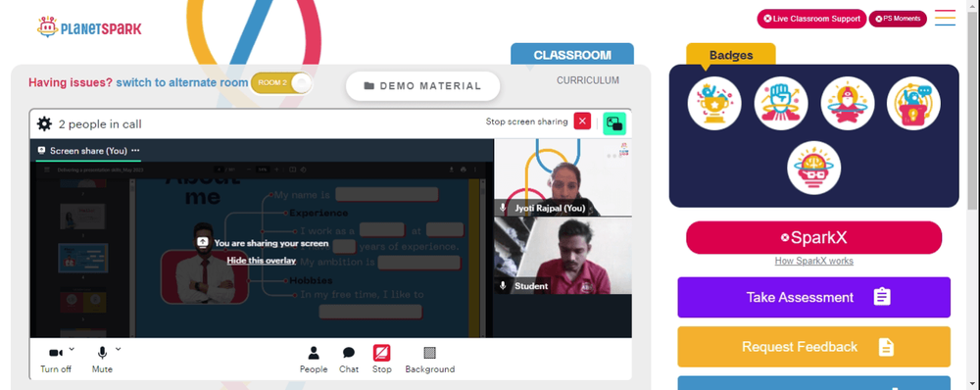Toggle the ROOM 2 alternate room switch
This screenshot has height=390, width=980.
click(281, 83)
